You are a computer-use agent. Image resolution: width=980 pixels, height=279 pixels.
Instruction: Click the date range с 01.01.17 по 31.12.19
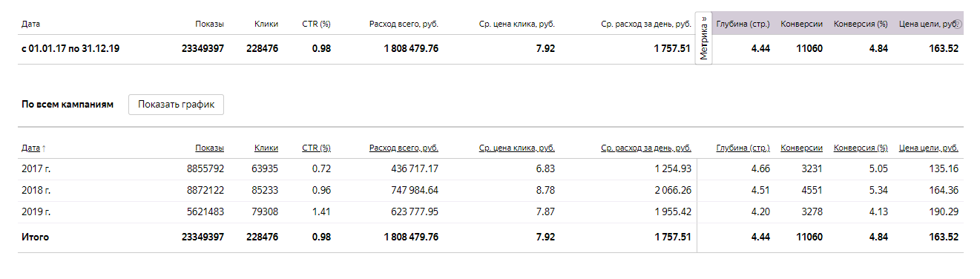[x=71, y=49]
